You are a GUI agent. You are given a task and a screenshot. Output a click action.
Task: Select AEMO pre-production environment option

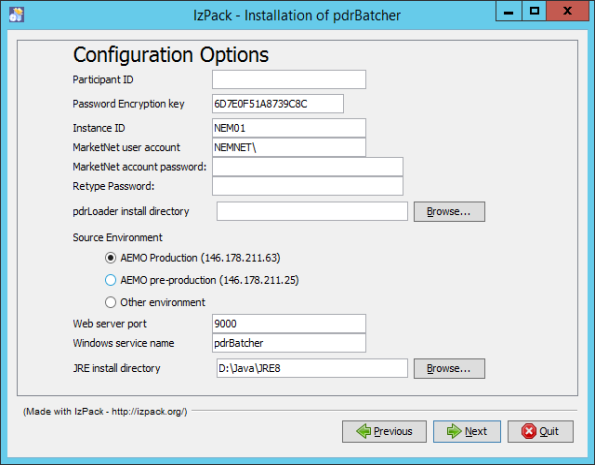click(x=110, y=280)
